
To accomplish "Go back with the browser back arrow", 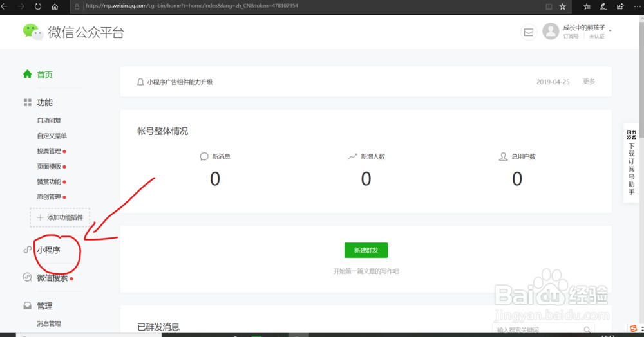I will click(x=4, y=6).
